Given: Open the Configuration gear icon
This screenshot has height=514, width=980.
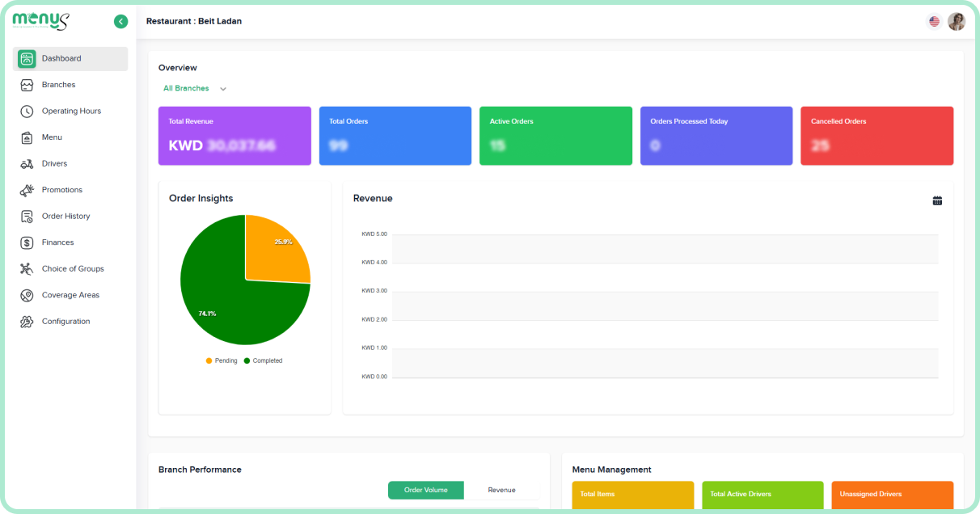Looking at the screenshot, I should (27, 322).
